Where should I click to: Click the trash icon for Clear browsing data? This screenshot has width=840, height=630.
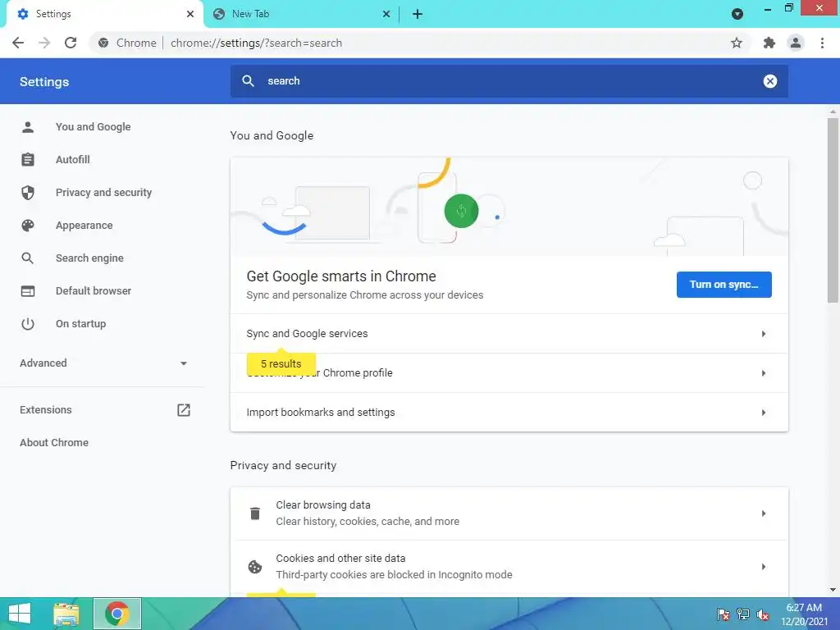tap(255, 514)
